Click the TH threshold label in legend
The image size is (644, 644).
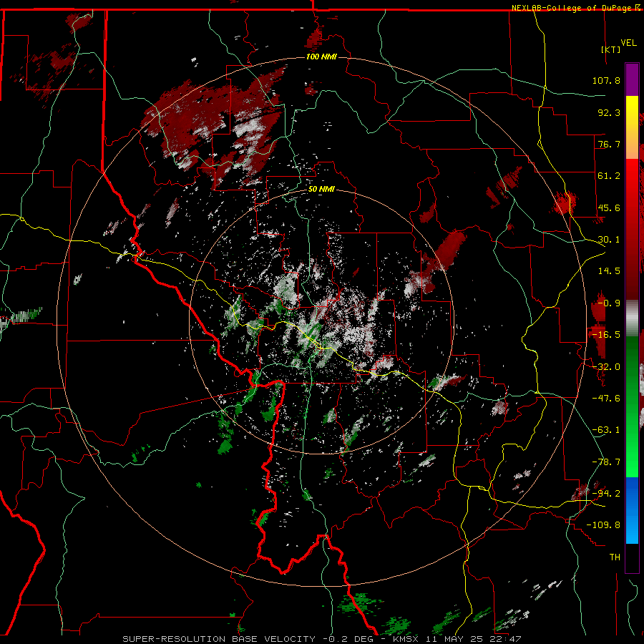615,557
